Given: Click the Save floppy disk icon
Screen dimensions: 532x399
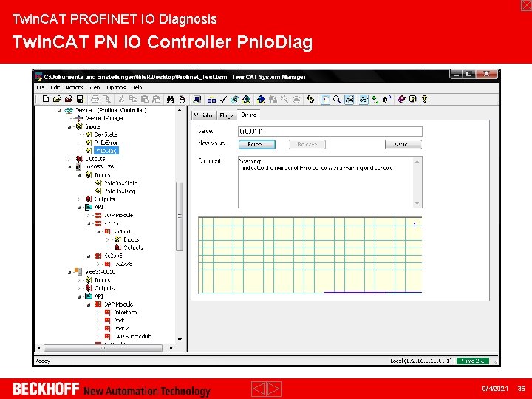Looking at the screenshot, I should point(80,100).
